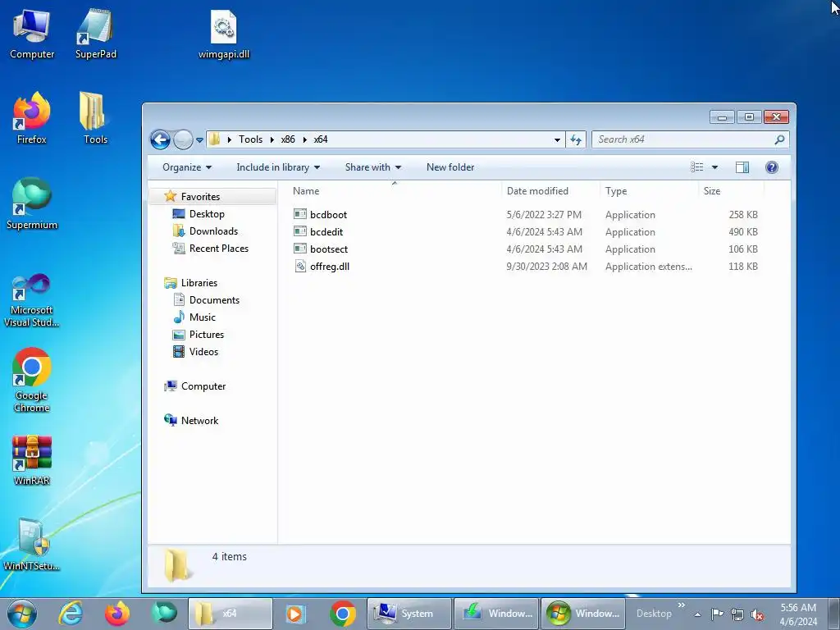This screenshot has width=840, height=630.
Task: Select the wimgapi.dll desktop file
Action: [x=223, y=33]
